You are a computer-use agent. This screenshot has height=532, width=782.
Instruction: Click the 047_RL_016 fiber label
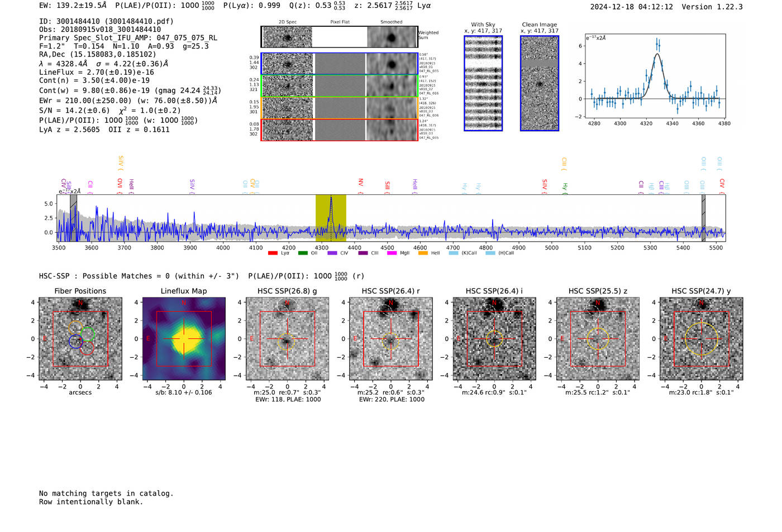pyautogui.click(x=429, y=94)
